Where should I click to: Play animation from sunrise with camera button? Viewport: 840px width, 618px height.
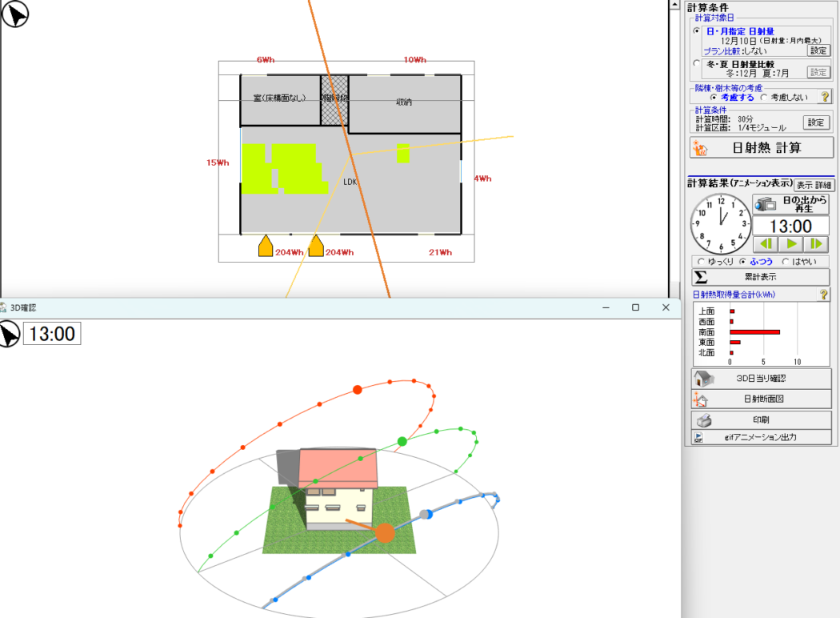[790, 204]
